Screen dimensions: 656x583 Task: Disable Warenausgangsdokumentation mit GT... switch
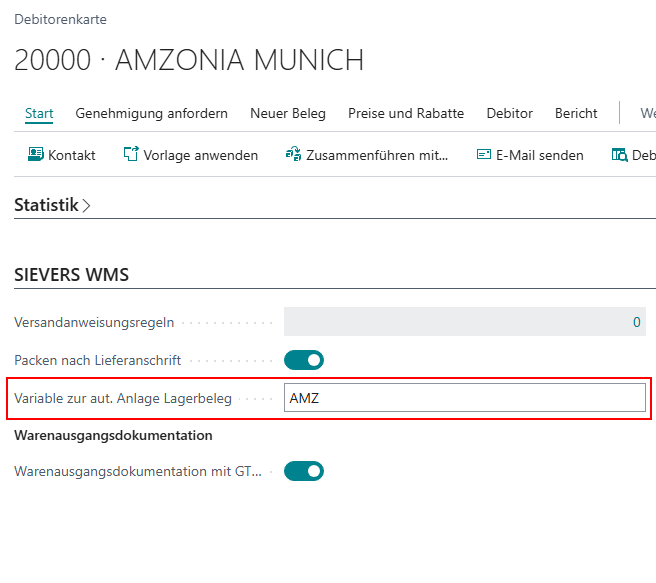coord(304,471)
